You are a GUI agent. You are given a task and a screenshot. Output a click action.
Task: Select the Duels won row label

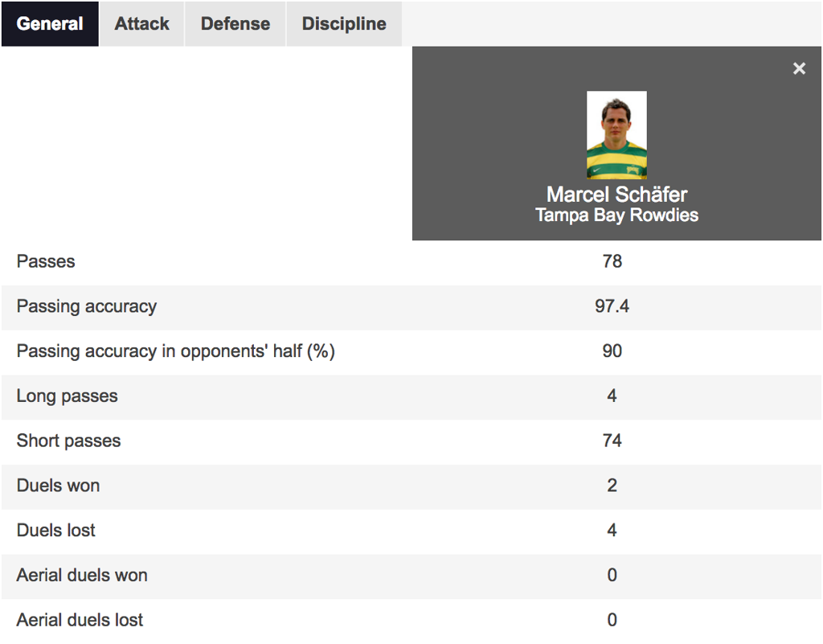pos(58,486)
